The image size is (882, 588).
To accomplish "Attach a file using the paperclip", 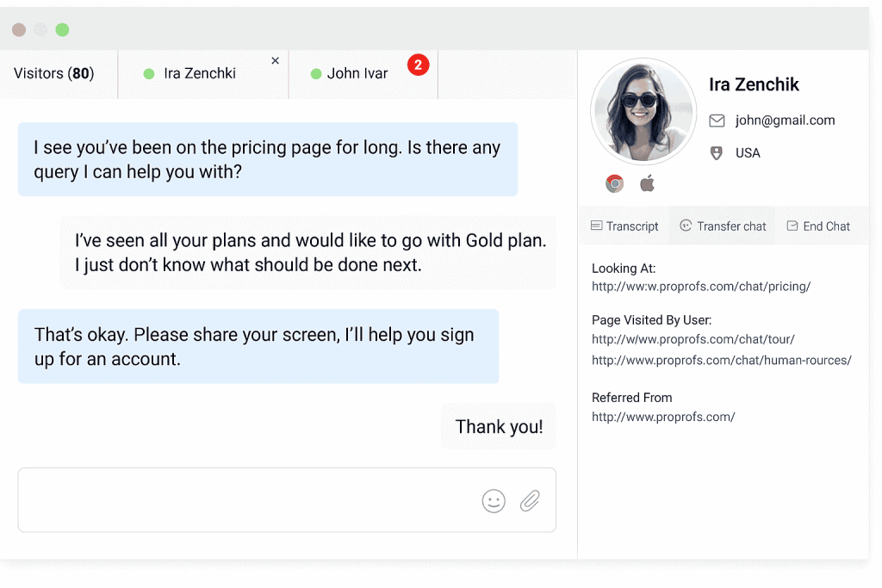I will tap(530, 500).
